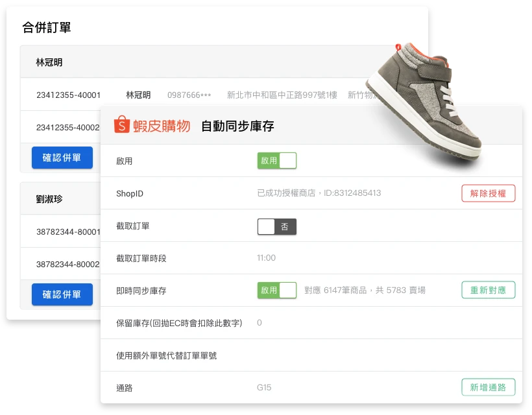Click the 重新對應 button
This screenshot has width=532, height=415.
click(488, 290)
